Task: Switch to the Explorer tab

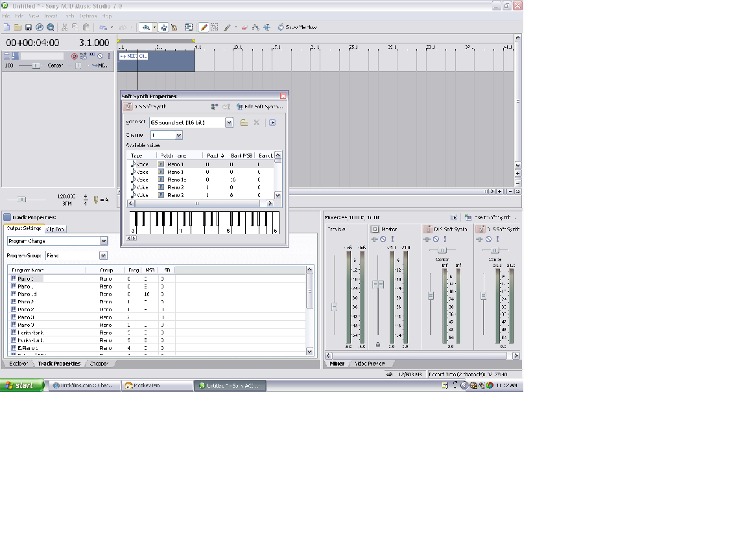Action: pos(18,364)
